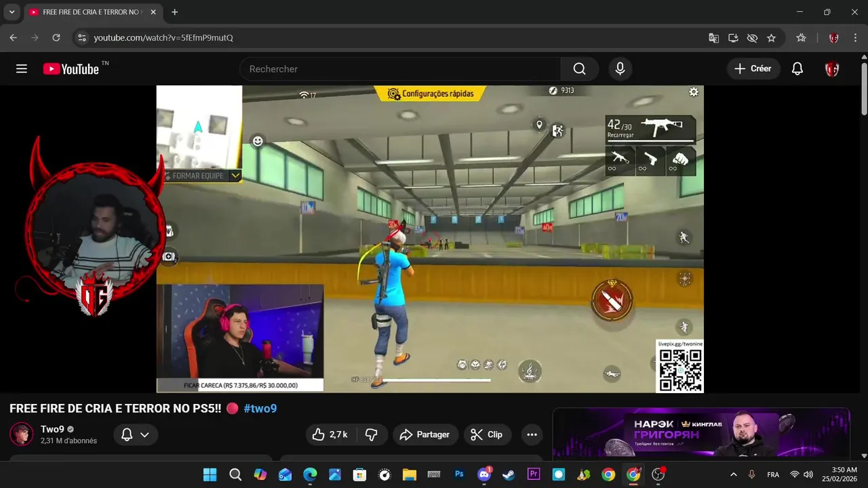Open the Windows Start button
Screen dimensions: 868x488
(x=210, y=474)
